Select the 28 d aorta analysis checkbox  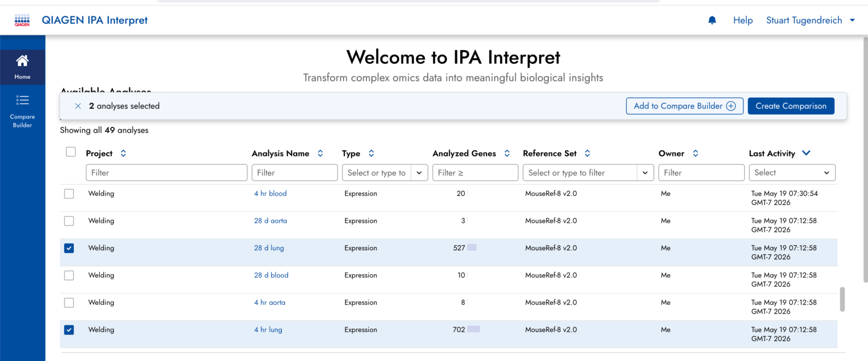pyautogui.click(x=69, y=221)
